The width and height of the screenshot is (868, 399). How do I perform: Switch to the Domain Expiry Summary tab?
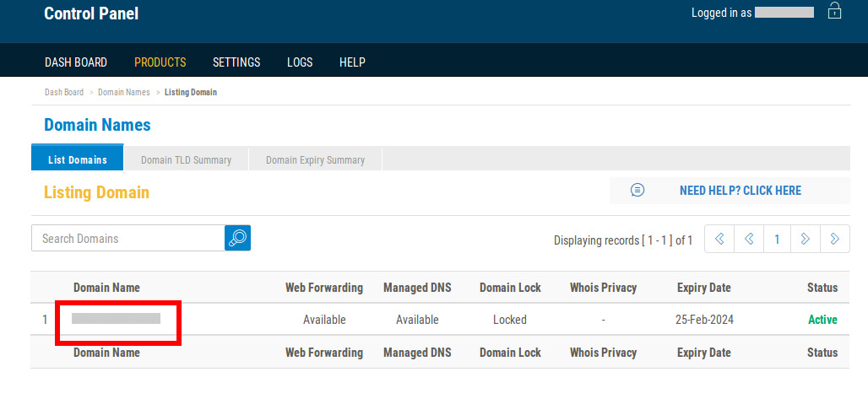coord(315,159)
